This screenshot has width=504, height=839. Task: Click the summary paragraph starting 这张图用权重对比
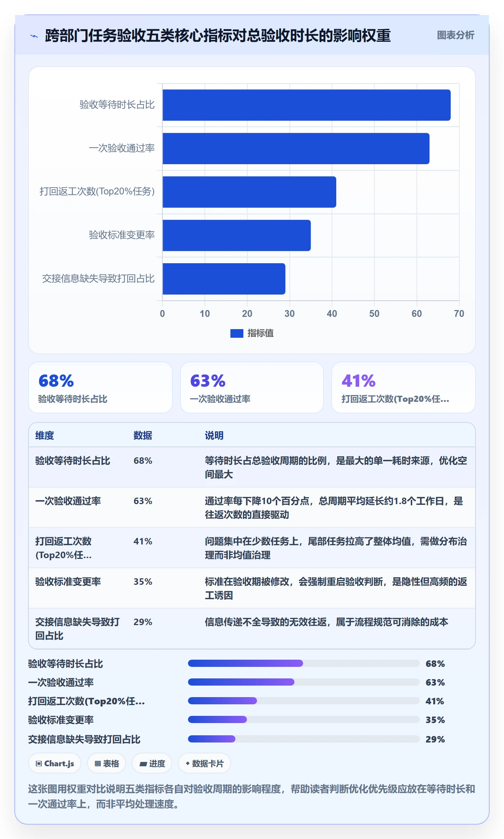coord(252,797)
